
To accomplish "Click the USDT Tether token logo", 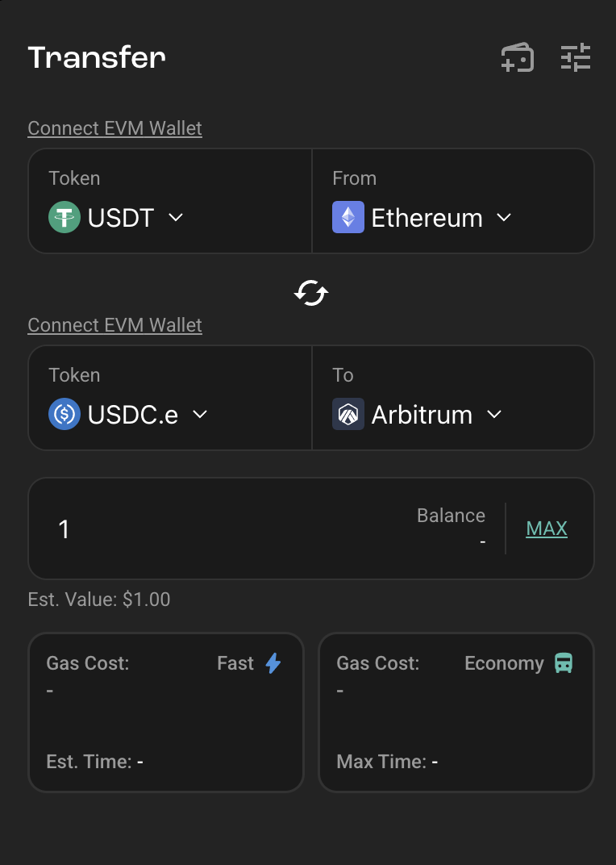I will pyautogui.click(x=65, y=217).
